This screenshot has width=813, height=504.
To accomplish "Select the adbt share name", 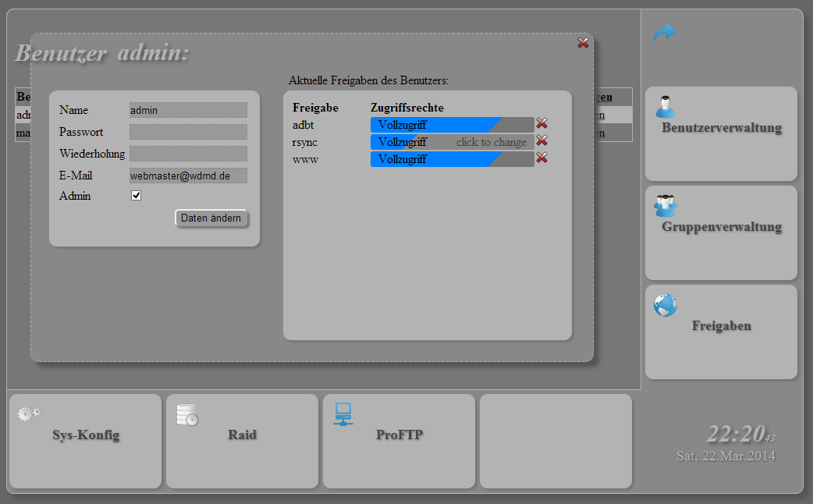I will pyautogui.click(x=304, y=125).
